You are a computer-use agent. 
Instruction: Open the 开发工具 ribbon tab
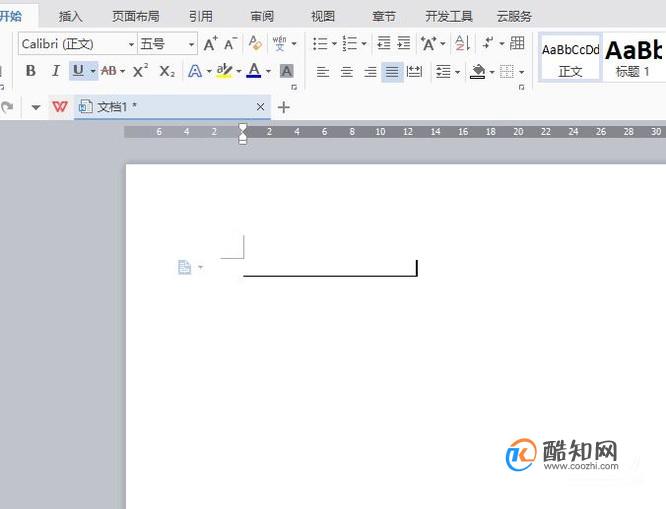pos(449,17)
